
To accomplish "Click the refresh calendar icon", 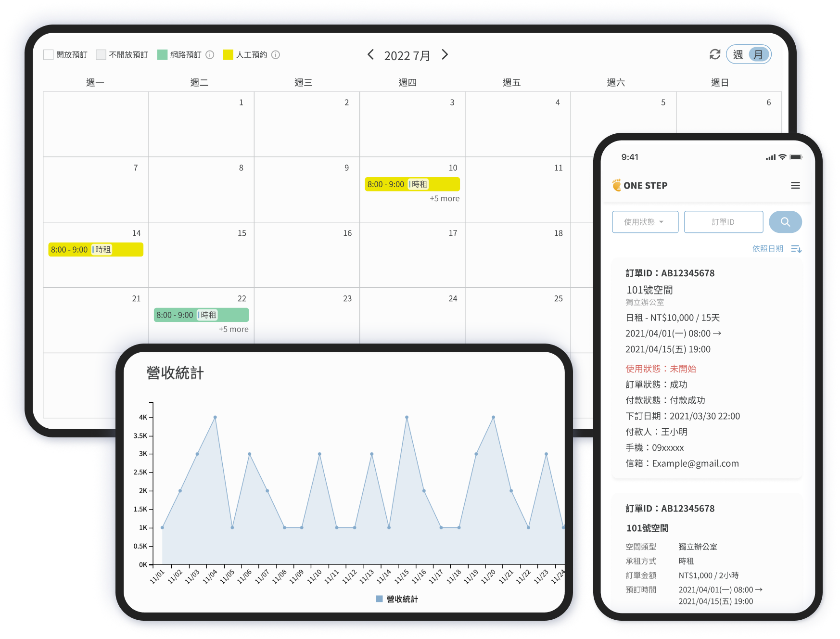I will coord(714,55).
